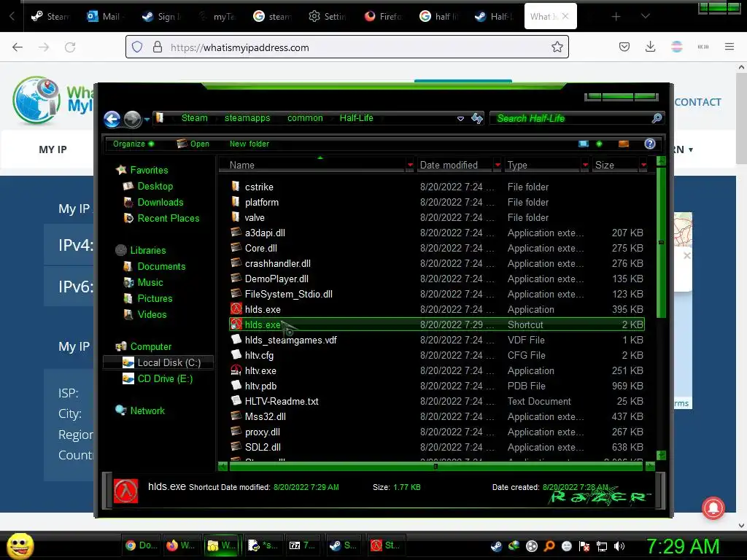
Task: Expand view options dropdown dot
Action: point(599,144)
